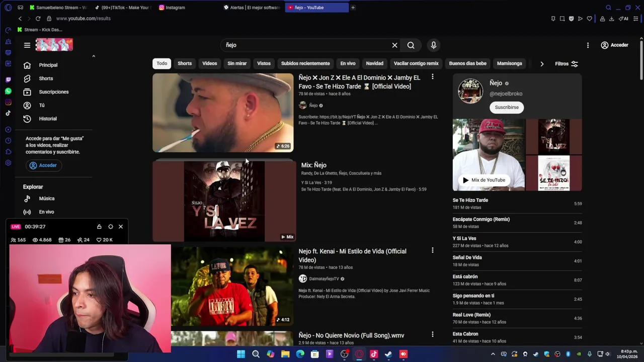The height and width of the screenshot is (362, 644).
Task: Play Real Love (Remix) from the list
Action: tap(517, 318)
